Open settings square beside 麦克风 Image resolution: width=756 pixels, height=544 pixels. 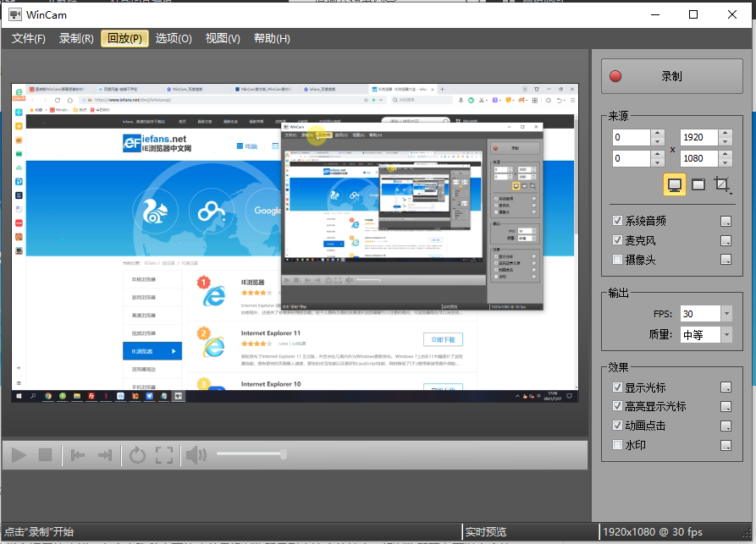point(726,240)
